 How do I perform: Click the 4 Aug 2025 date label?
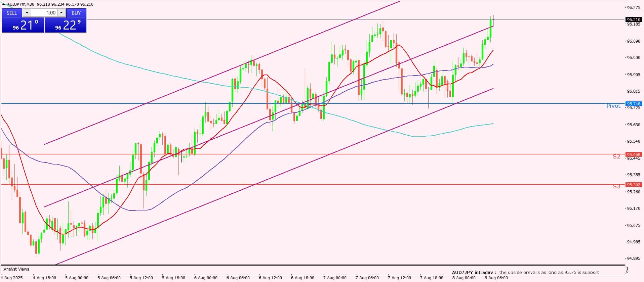click(x=12, y=278)
